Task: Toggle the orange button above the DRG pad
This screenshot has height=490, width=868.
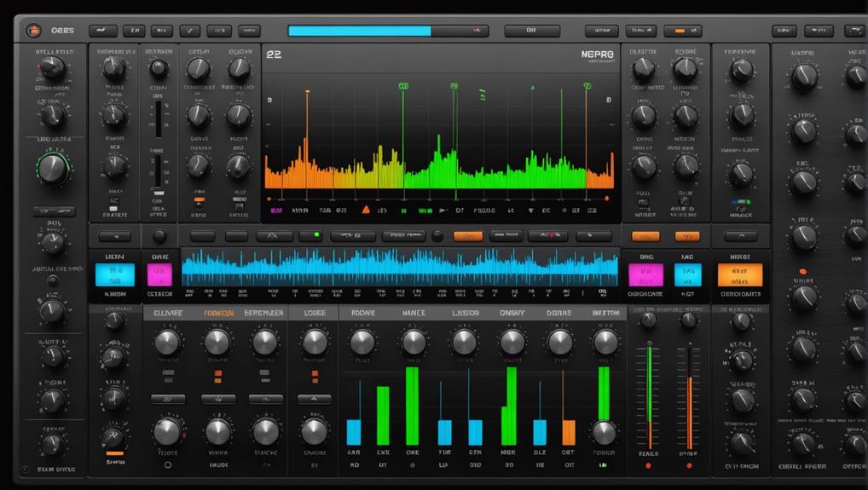Action: pyautogui.click(x=645, y=237)
